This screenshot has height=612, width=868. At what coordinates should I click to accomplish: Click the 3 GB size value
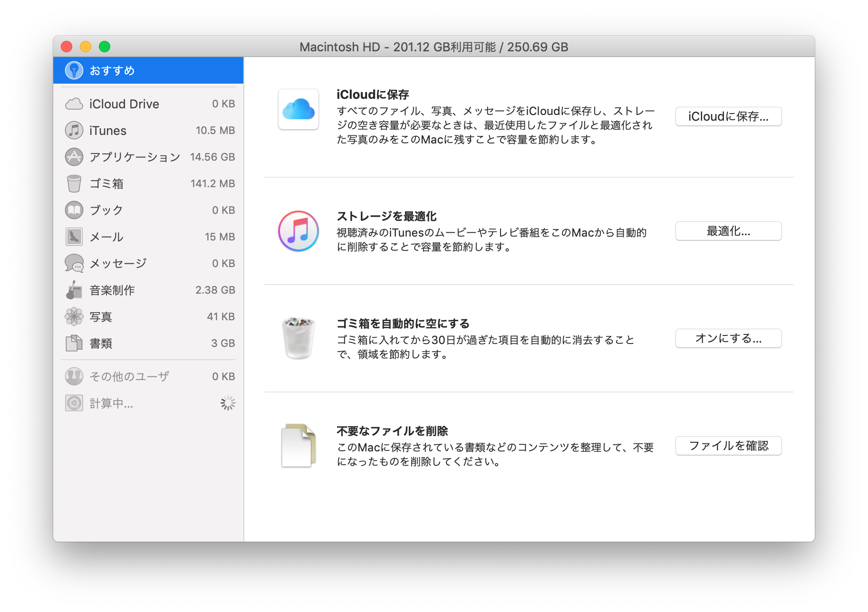point(223,343)
